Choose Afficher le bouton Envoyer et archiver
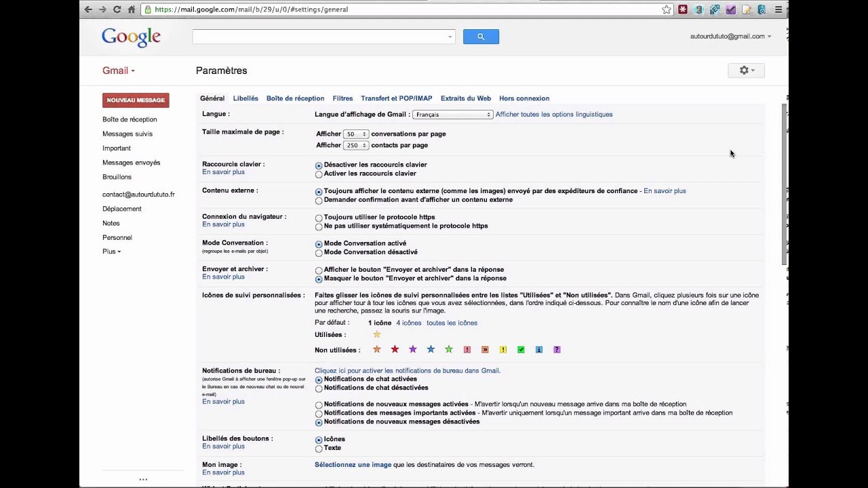868x488 pixels. [319, 270]
